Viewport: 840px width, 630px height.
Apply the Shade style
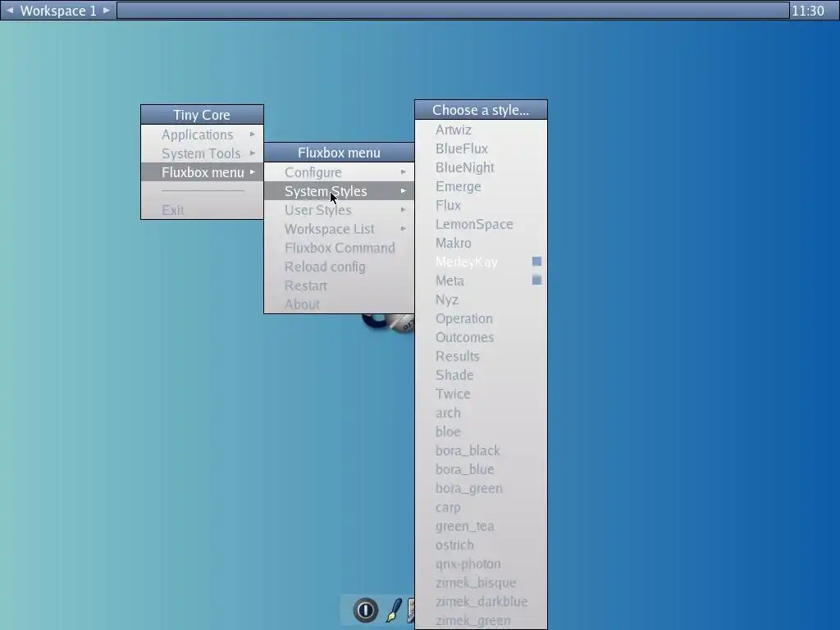tap(481, 374)
